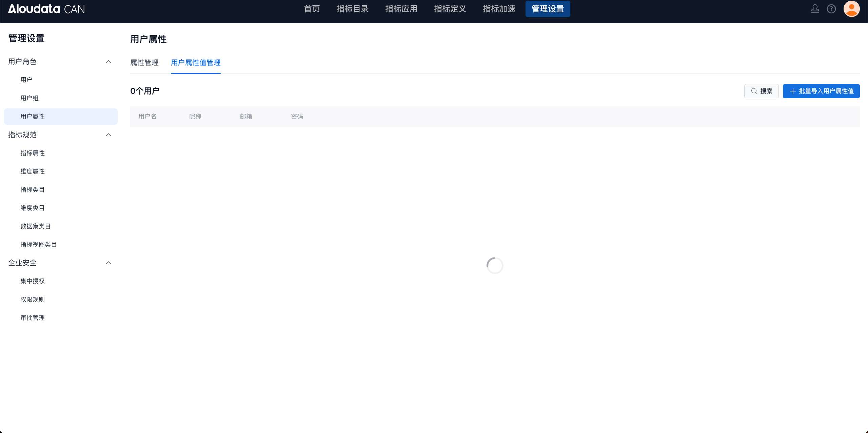This screenshot has width=868, height=433.
Task: Open the help question-mark icon
Action: 831,9
